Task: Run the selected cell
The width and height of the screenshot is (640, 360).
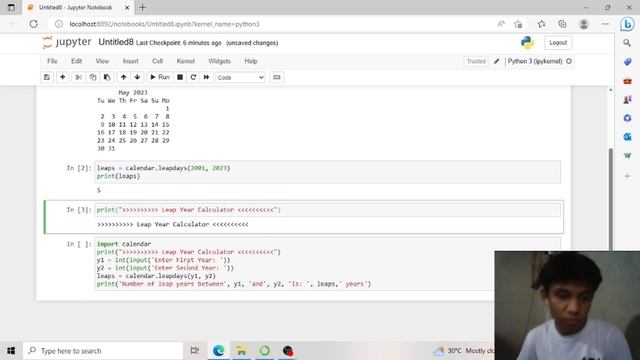Action: [160, 77]
